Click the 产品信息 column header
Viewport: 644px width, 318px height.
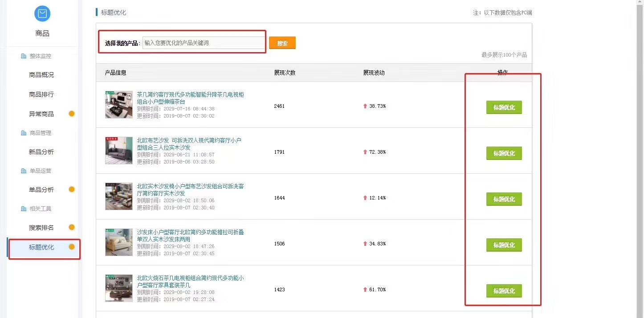(x=116, y=73)
